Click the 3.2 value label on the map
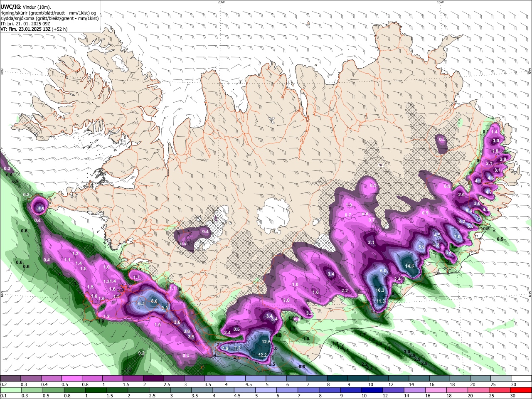 click(x=309, y=313)
